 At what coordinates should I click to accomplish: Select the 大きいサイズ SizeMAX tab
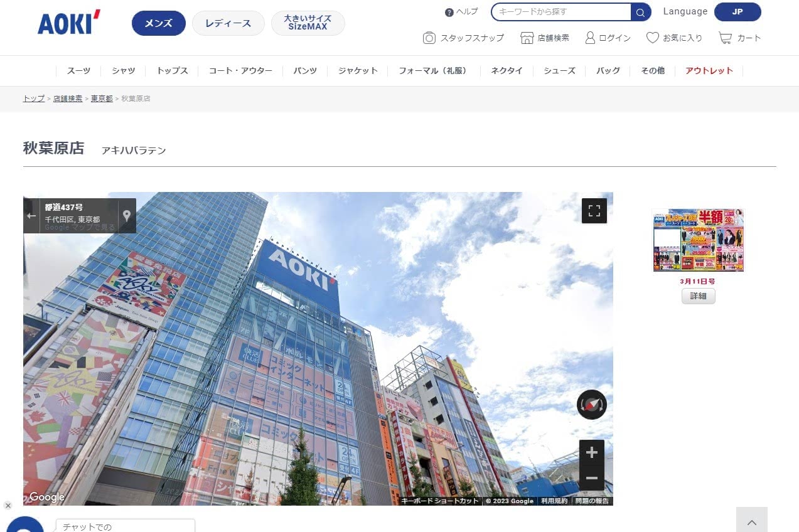click(x=308, y=23)
